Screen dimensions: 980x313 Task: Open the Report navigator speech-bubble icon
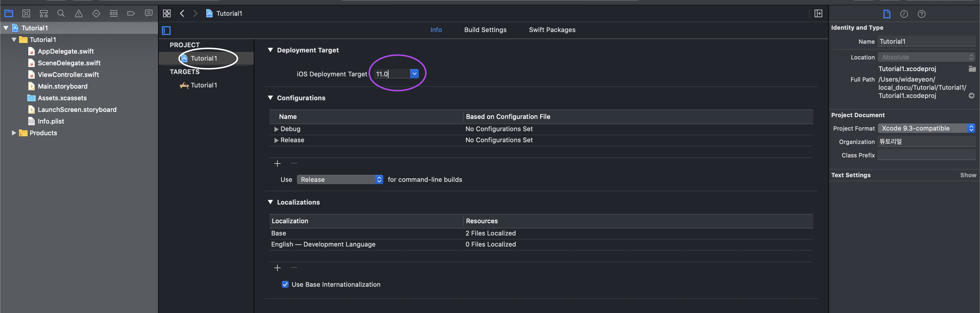pos(149,14)
